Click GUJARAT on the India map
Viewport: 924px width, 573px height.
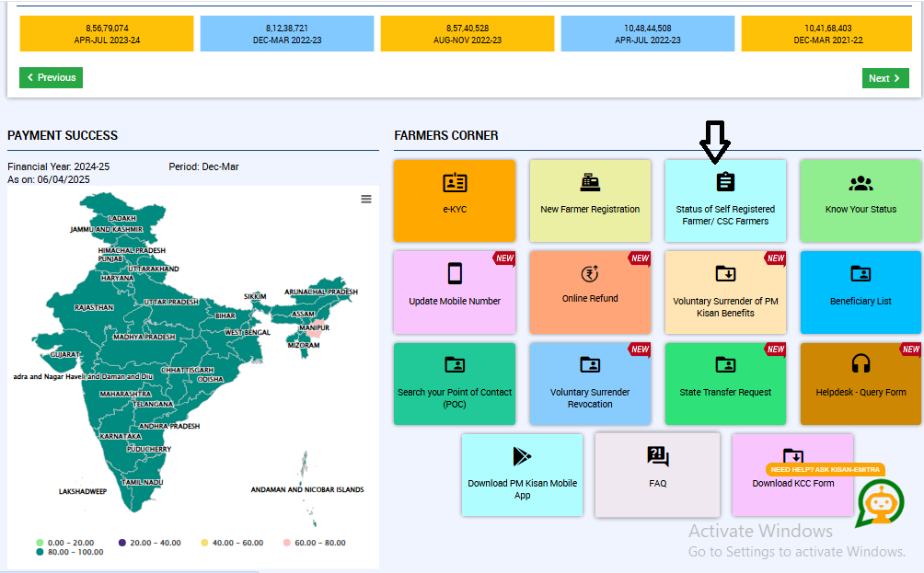point(64,354)
